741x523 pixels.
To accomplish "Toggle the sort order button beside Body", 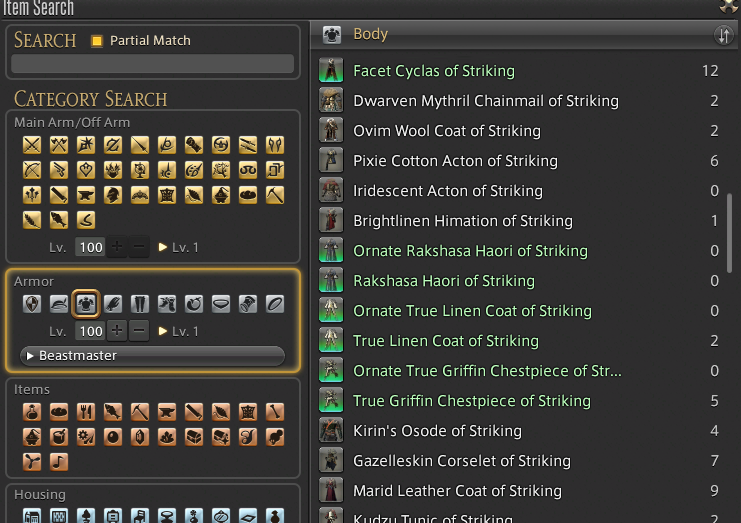I will [x=724, y=35].
